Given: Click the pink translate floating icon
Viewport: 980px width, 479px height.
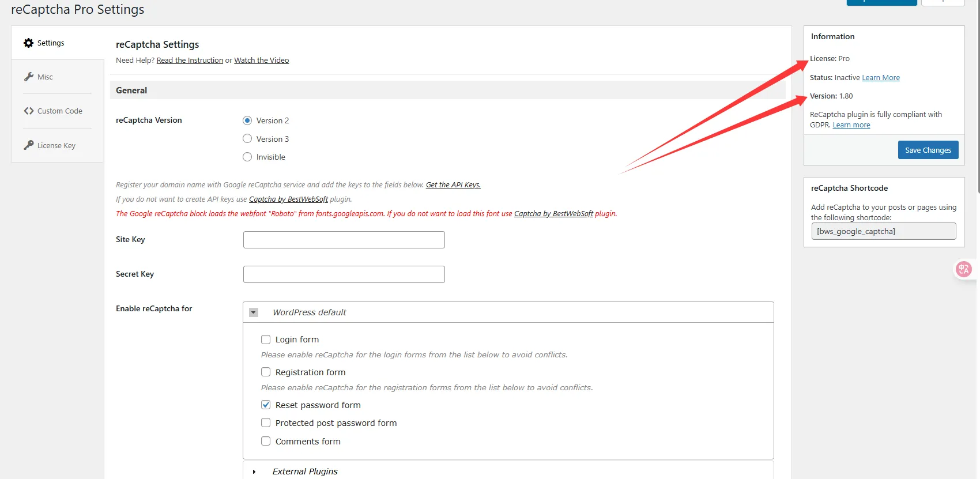Looking at the screenshot, I should click(x=963, y=269).
